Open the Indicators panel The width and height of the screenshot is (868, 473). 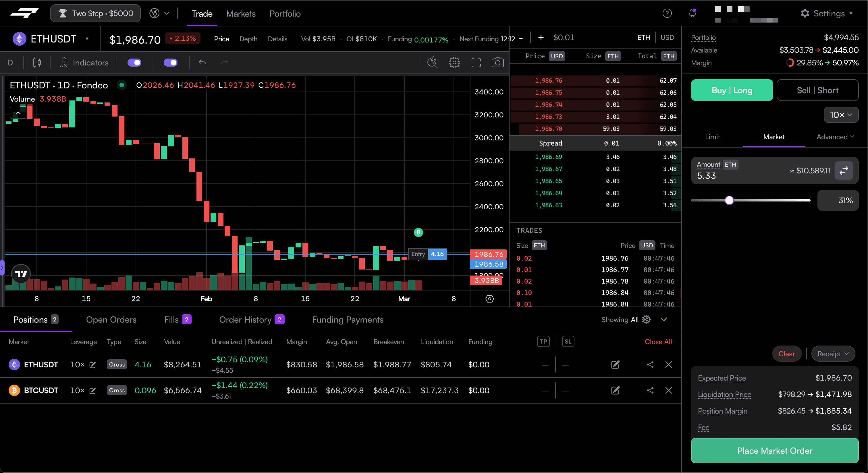[x=84, y=63]
